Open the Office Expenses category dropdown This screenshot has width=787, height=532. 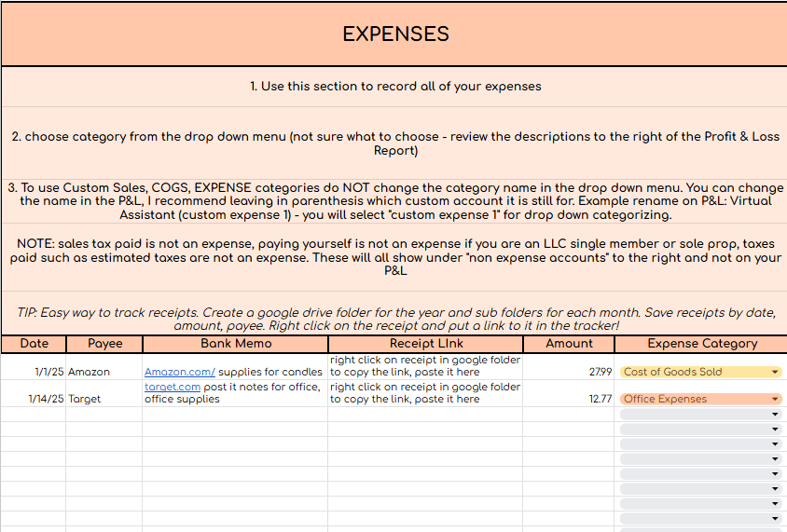(x=701, y=399)
